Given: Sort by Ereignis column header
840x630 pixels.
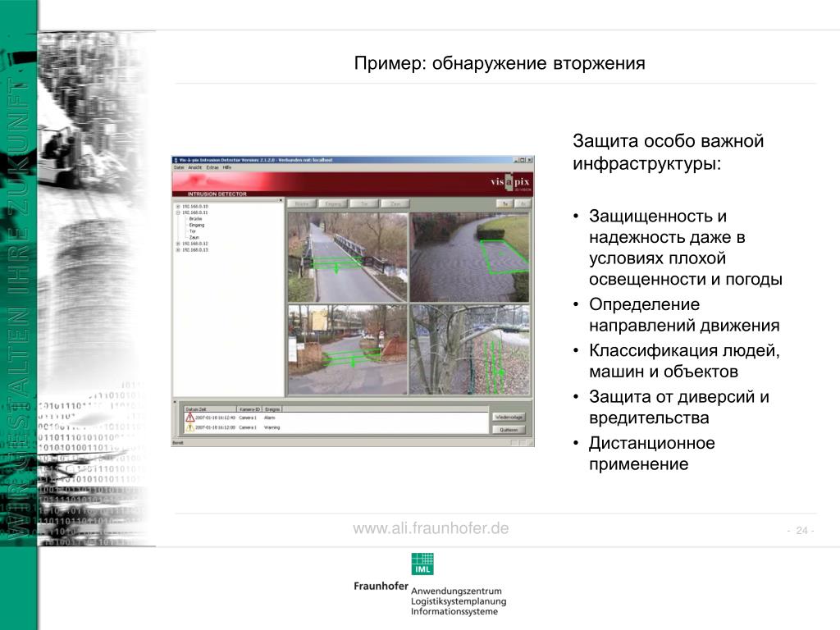Looking at the screenshot, I should (x=272, y=409).
